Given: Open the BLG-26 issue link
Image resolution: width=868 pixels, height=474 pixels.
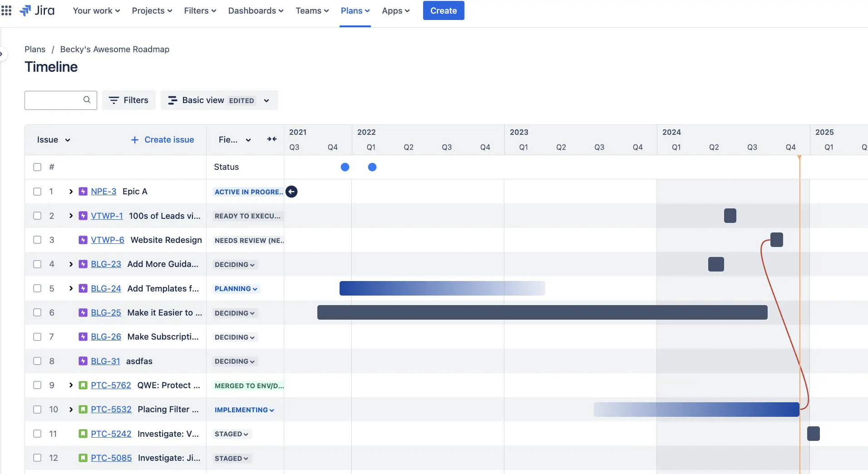Looking at the screenshot, I should pos(106,336).
